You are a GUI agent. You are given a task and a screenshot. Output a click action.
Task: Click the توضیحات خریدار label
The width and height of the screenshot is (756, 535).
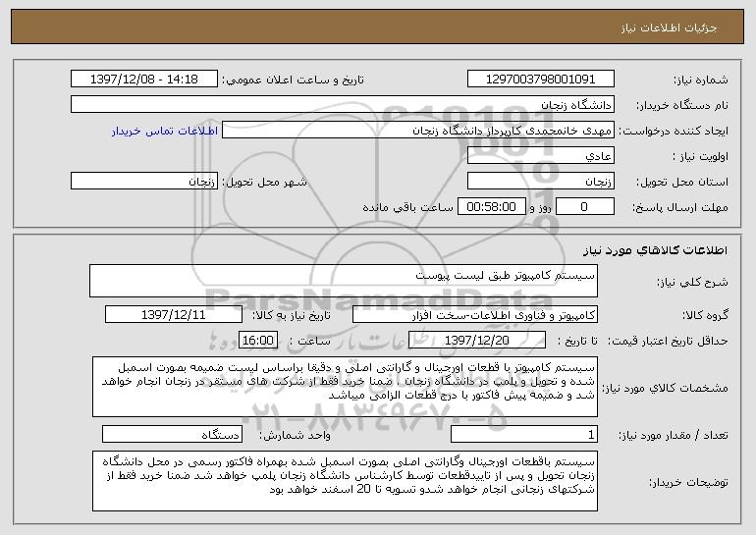pos(688,482)
